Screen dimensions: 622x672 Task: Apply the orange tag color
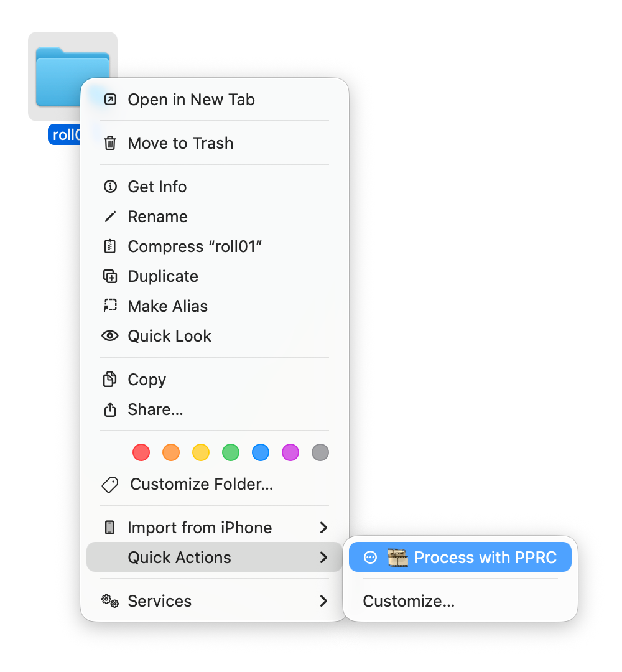[x=171, y=452]
